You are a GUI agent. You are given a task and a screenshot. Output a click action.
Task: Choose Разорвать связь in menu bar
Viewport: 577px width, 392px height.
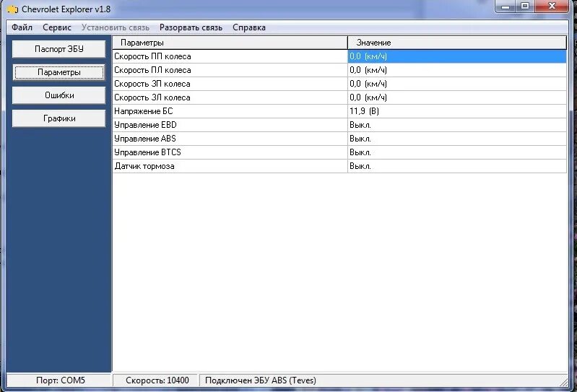[x=191, y=27]
